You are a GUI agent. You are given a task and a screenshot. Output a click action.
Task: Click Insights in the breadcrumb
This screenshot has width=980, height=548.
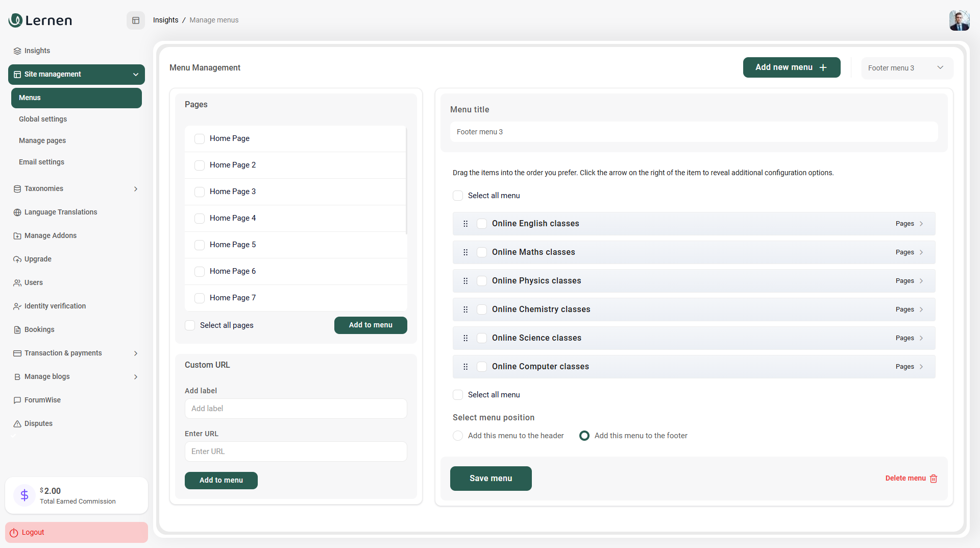165,20
